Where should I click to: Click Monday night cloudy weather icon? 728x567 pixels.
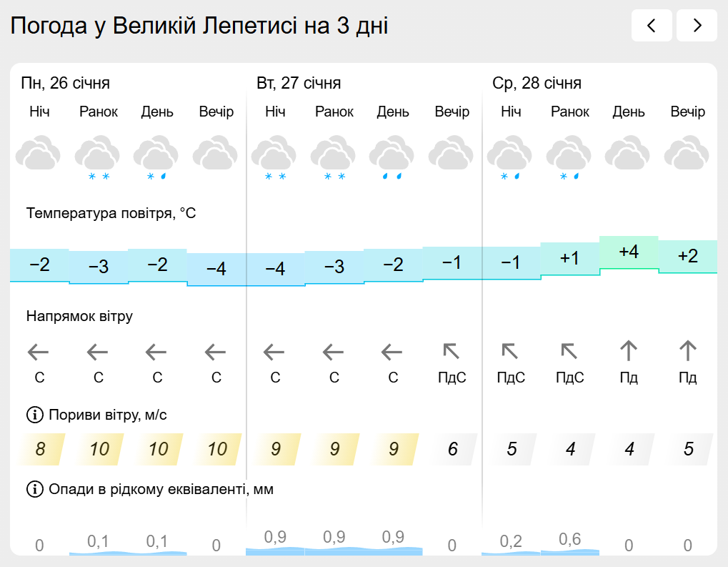pyautogui.click(x=39, y=154)
